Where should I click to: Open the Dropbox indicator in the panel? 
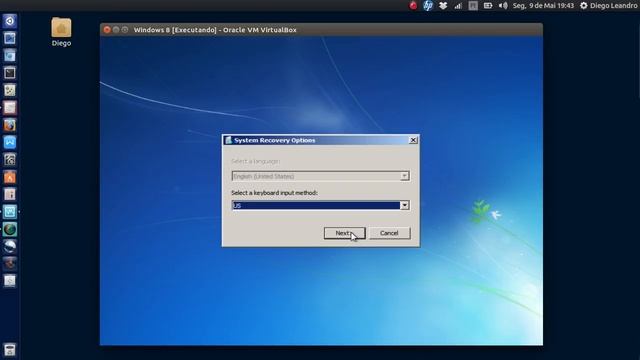click(443, 5)
